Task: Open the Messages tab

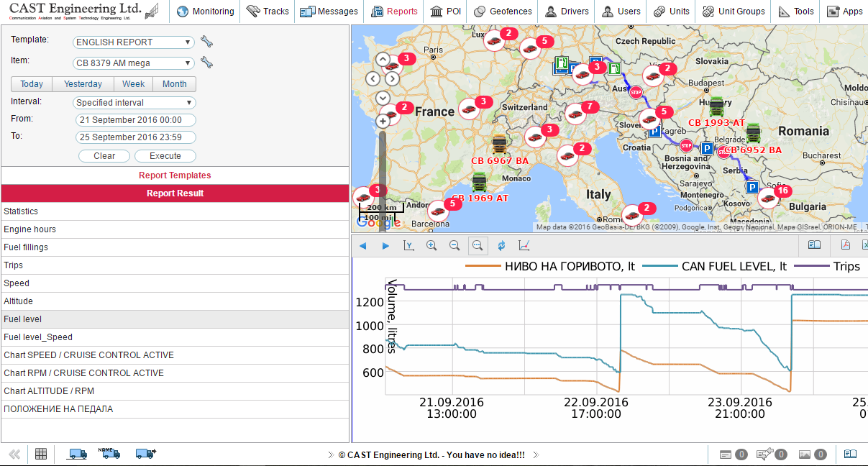Action: tap(329, 12)
